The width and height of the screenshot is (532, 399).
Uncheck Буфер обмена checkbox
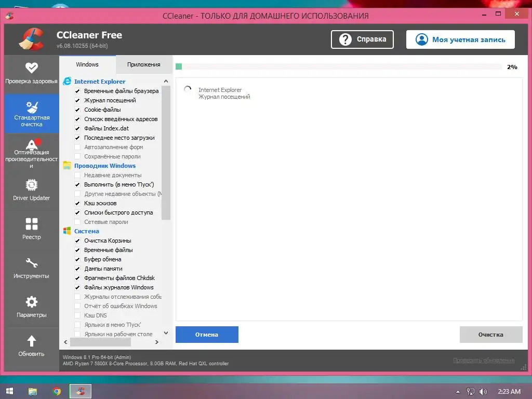[x=77, y=259]
